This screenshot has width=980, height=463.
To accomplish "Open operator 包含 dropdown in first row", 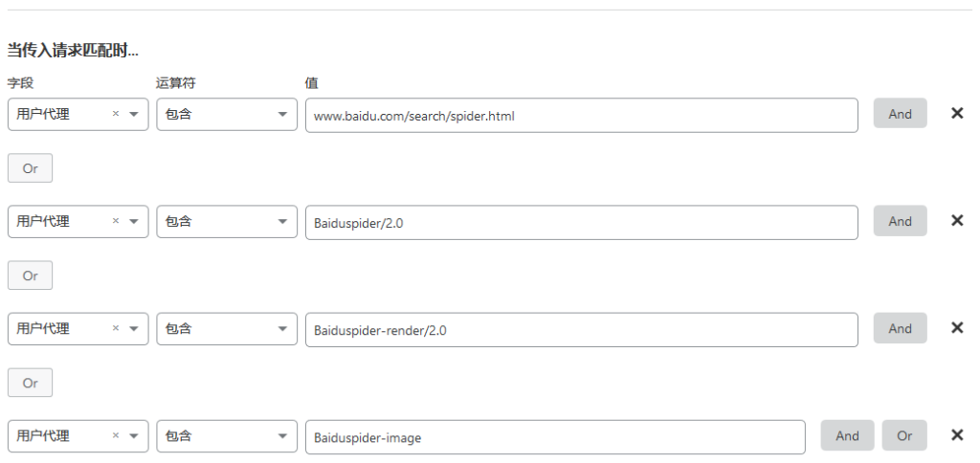I will pos(227,115).
